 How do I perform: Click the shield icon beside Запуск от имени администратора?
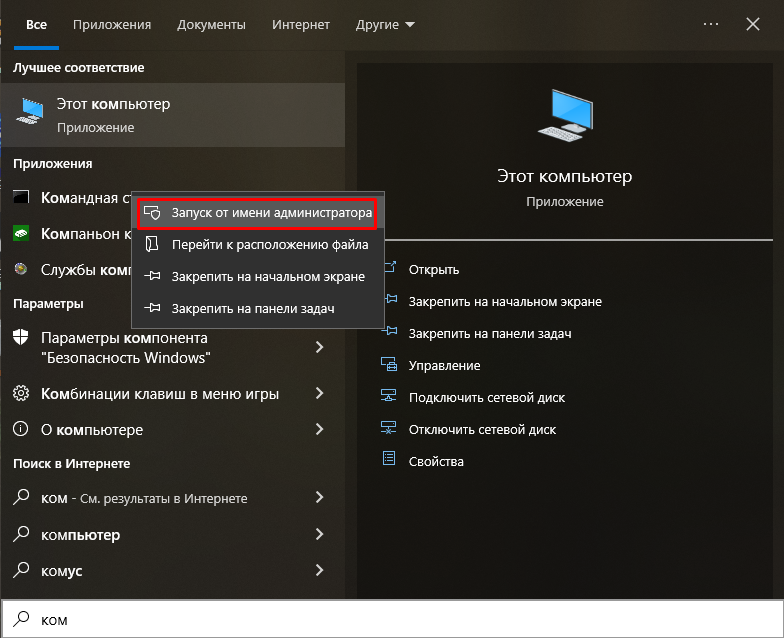pos(152,212)
